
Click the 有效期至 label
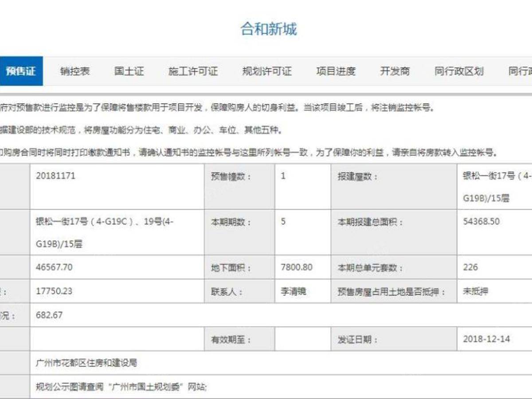[x=231, y=340]
